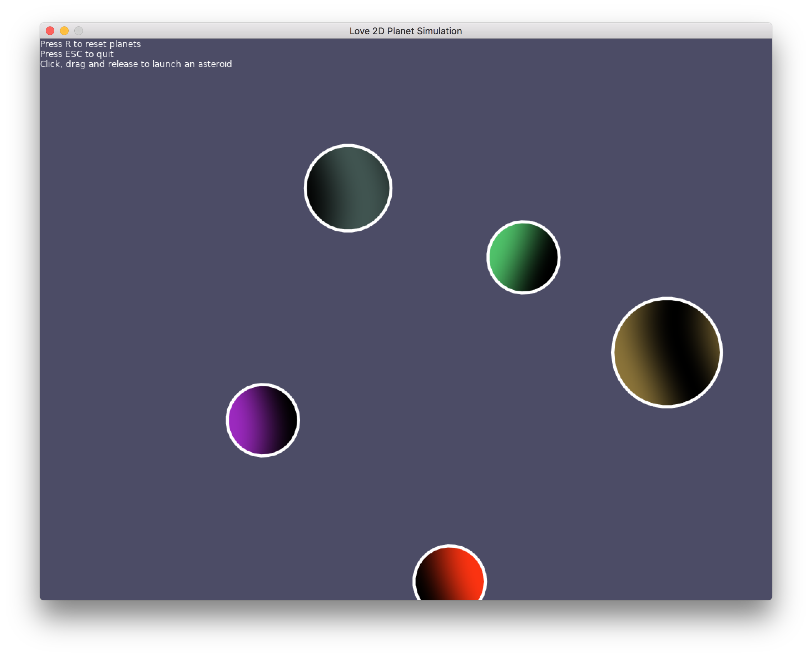812x657 pixels.
Task: Click the word 'Click,' starting the third instruction
Action: point(51,64)
